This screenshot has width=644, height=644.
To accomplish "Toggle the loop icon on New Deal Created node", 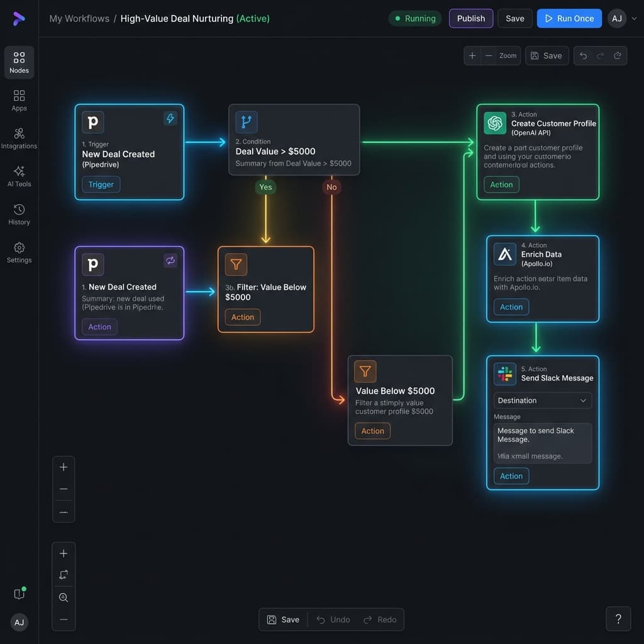I will point(170,260).
